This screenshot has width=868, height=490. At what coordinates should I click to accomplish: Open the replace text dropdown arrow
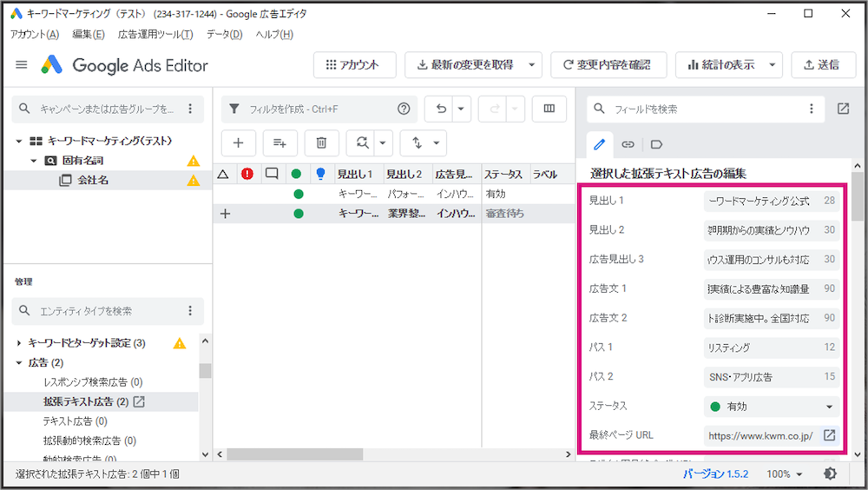click(383, 143)
